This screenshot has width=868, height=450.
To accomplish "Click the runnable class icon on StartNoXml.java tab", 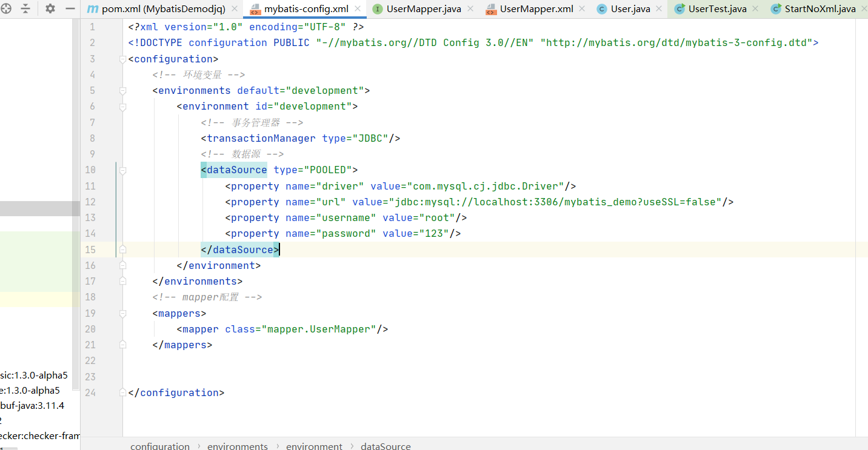I will click(x=776, y=9).
